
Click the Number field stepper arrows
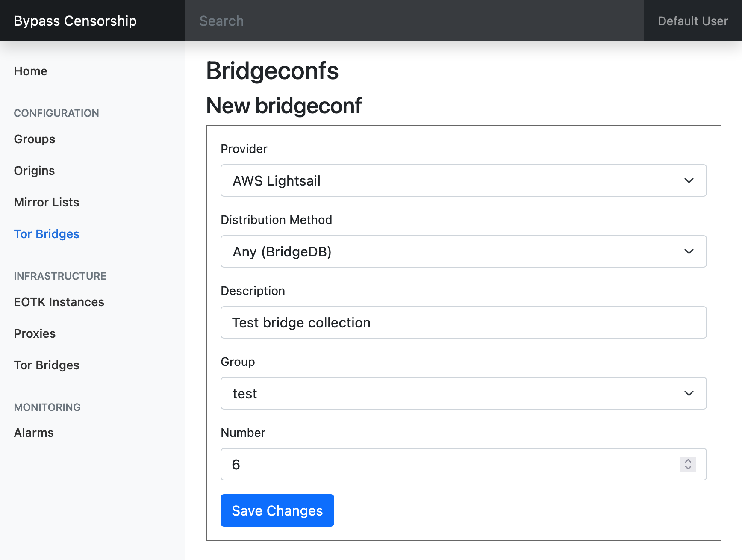coord(688,464)
